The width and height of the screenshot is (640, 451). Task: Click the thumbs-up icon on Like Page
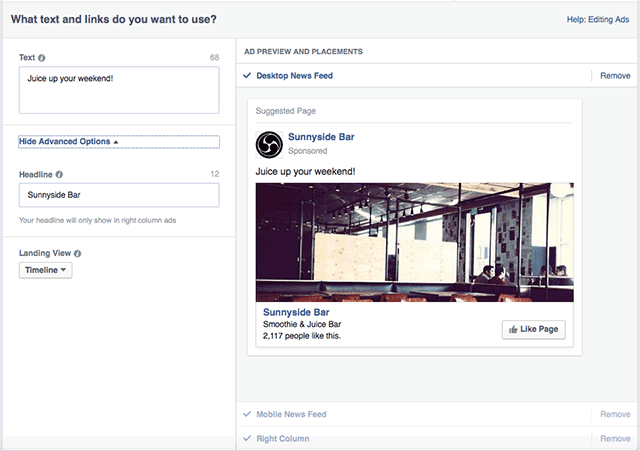(514, 330)
